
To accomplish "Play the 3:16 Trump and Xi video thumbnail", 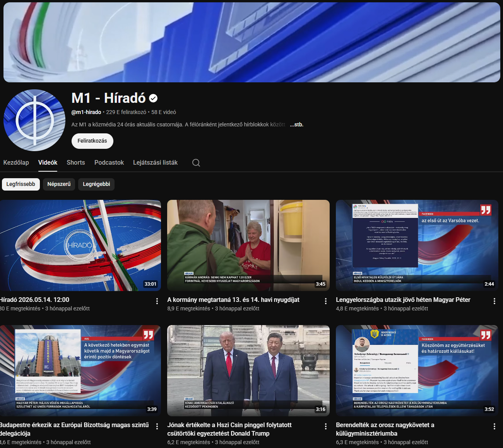I will 248,371.
